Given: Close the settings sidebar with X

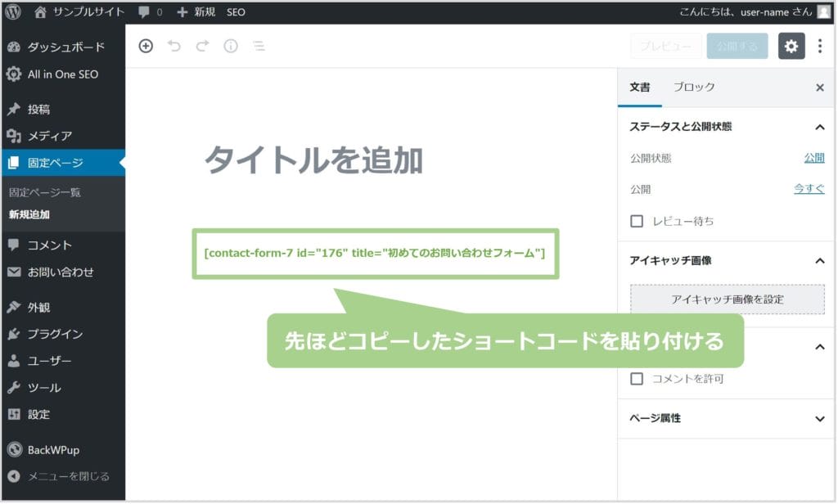Looking at the screenshot, I should (820, 88).
